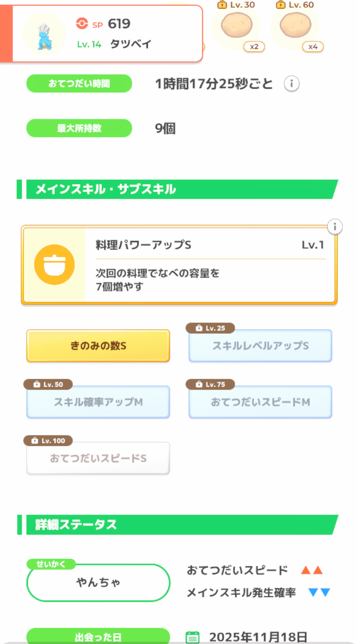Tap locked おてつだいスピードS sub skill
This screenshot has height=644, width=358.
(98, 458)
